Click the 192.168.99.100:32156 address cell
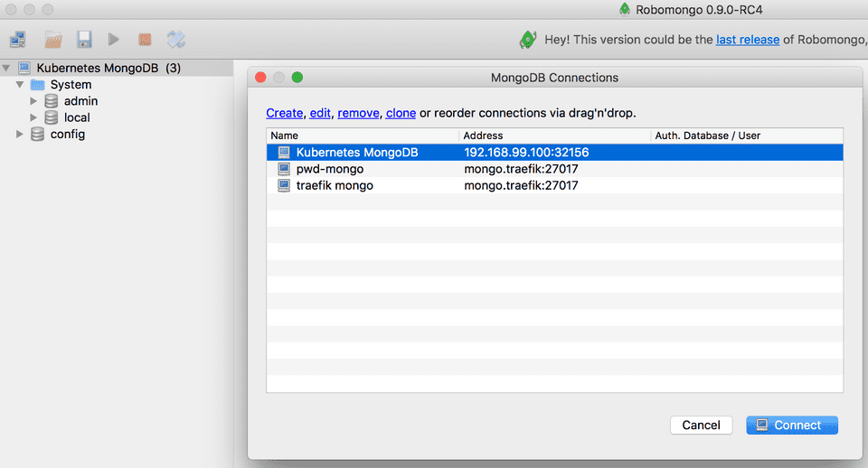868x468 pixels. [526, 152]
